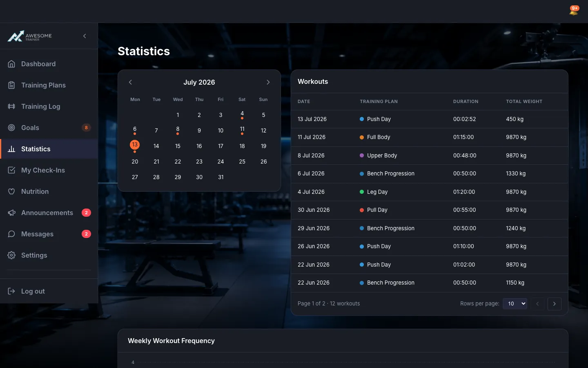Image resolution: width=588 pixels, height=368 pixels.
Task: Choose July 11 in the calendar
Action: (x=242, y=130)
